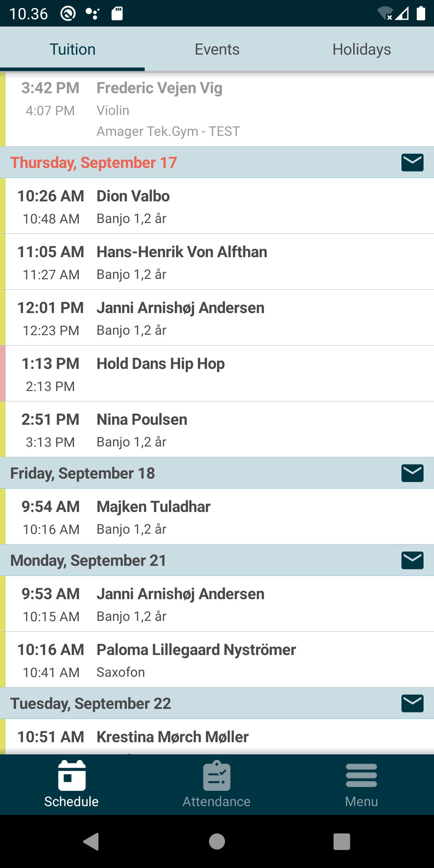Select the Tuition tab
The width and height of the screenshot is (434, 868).
click(x=72, y=49)
